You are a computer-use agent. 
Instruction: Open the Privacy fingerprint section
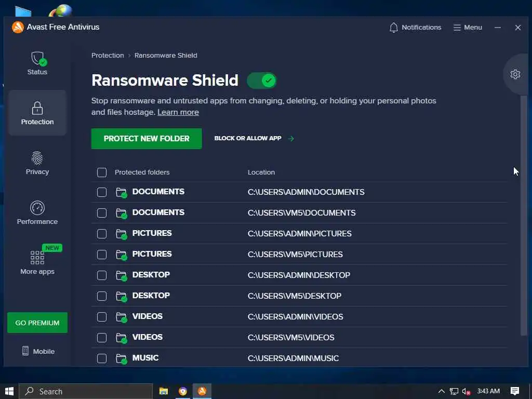[x=37, y=163]
